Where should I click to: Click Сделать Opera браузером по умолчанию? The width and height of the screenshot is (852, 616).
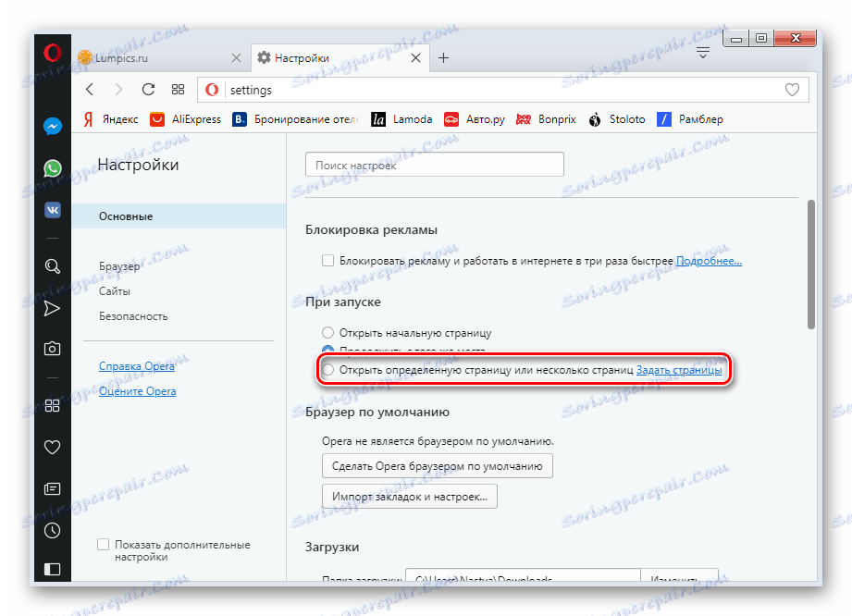click(x=438, y=466)
